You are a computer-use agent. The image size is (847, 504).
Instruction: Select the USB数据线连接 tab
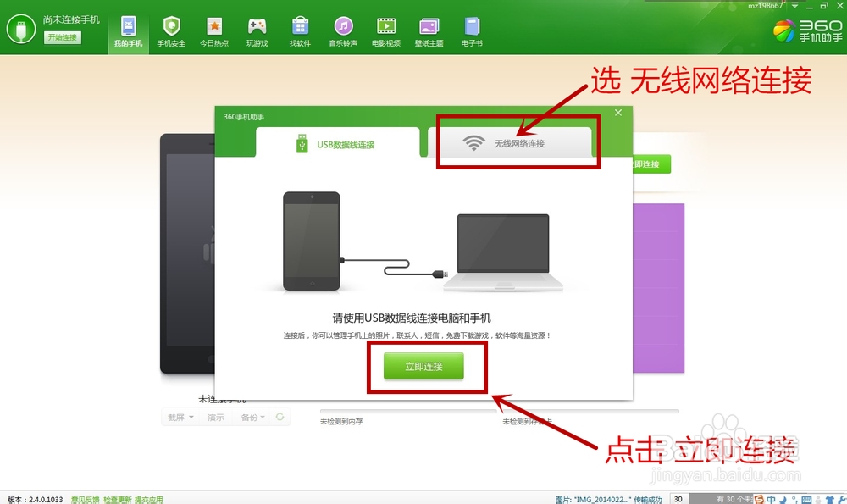click(x=337, y=144)
